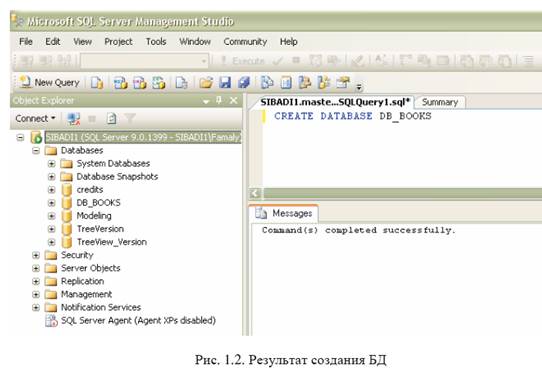Click the SQL Server Mobile Query icon
The height and width of the screenshot is (380, 542).
point(181,83)
